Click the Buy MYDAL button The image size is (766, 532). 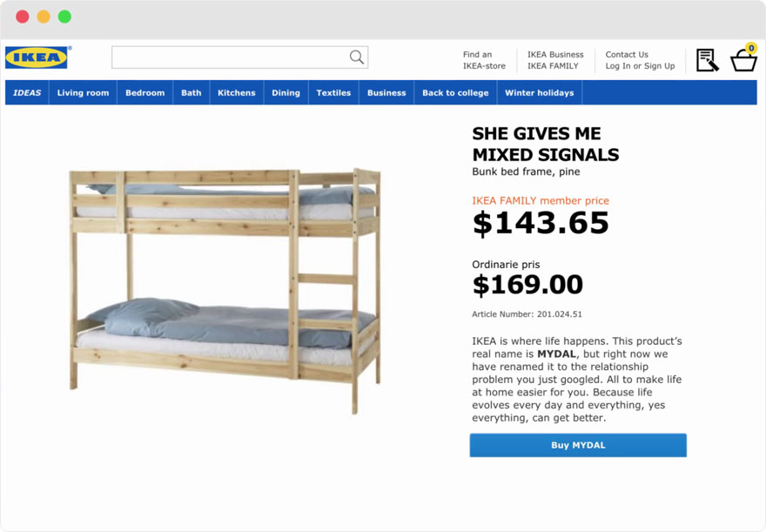point(578,445)
